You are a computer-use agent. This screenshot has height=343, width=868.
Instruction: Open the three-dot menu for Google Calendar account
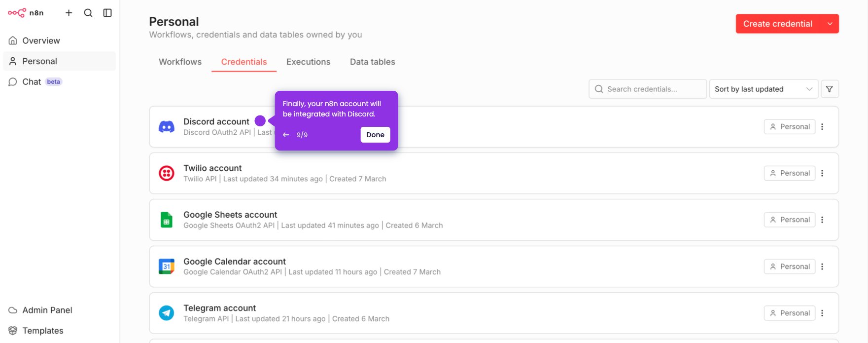(x=822, y=267)
